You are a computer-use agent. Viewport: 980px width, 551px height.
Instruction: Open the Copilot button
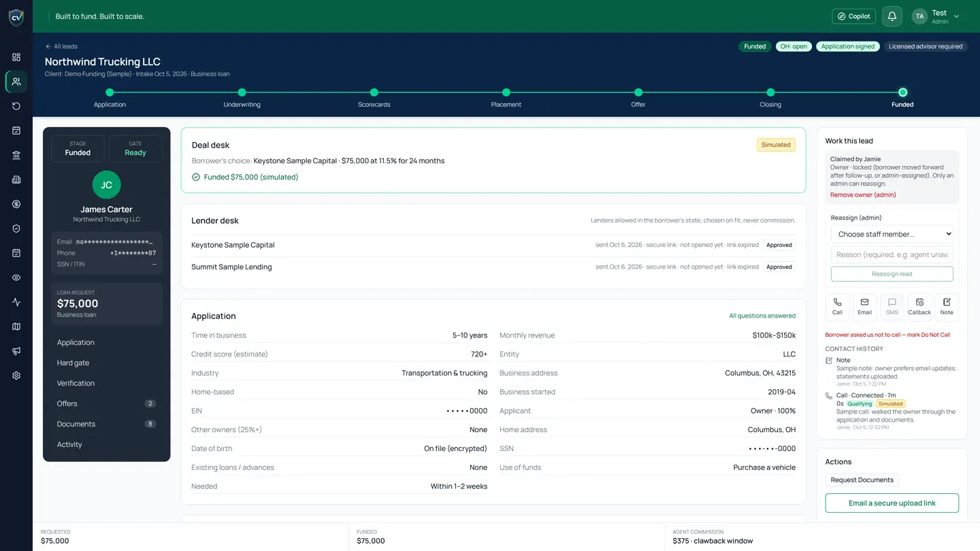click(x=853, y=16)
